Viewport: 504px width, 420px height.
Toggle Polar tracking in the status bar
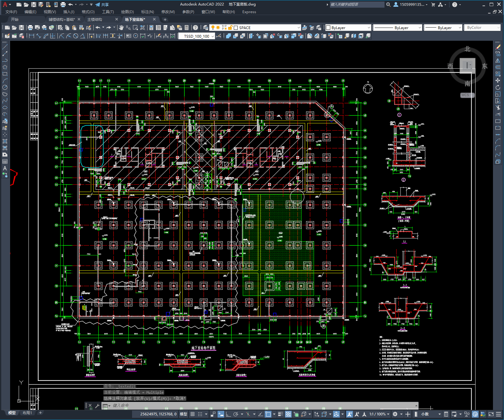coord(236,414)
